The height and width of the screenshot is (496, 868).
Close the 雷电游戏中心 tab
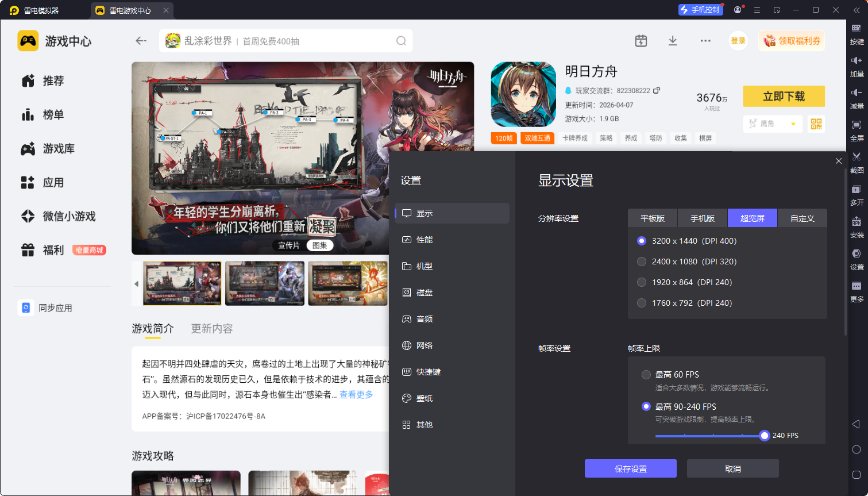click(166, 10)
